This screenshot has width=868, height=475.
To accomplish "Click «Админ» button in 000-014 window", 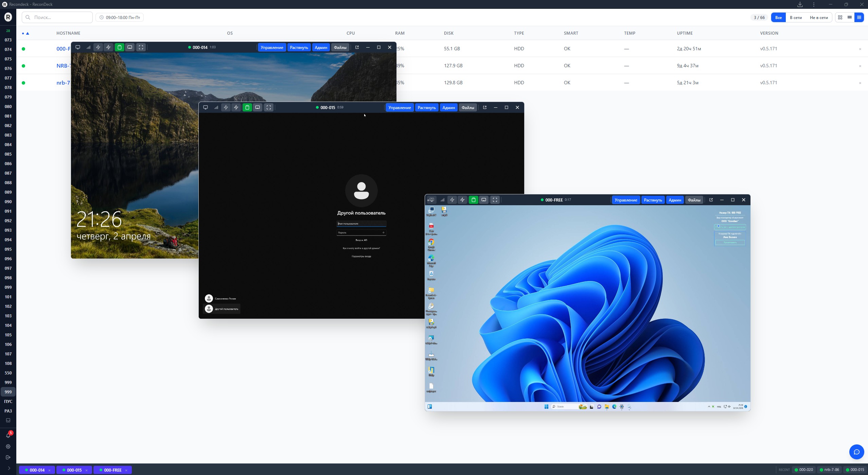I will [x=321, y=47].
